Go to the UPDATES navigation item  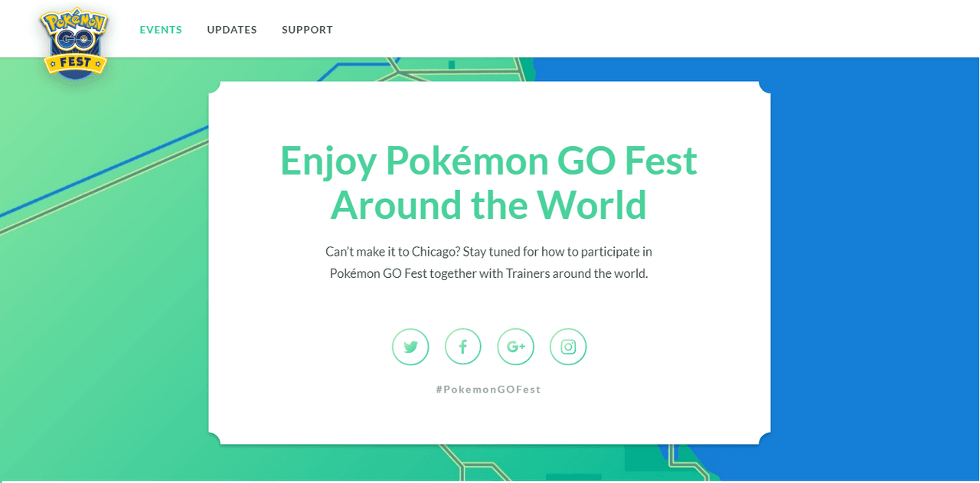pos(232,30)
